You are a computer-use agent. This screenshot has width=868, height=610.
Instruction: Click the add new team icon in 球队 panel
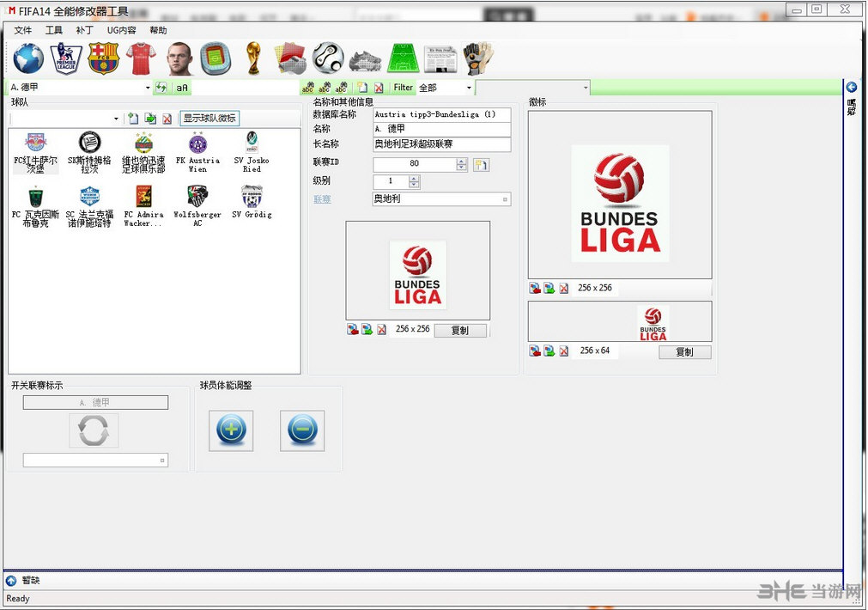point(133,119)
